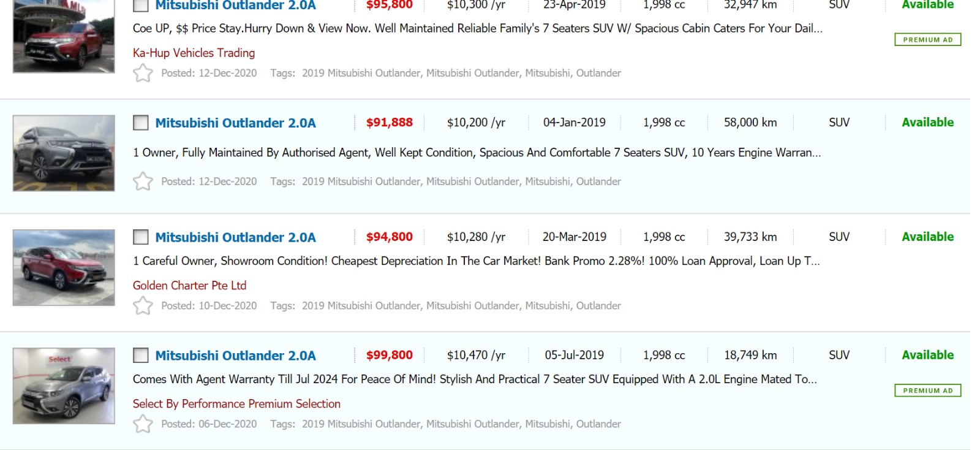Click the star icon on the $94,800 listing

[143, 305]
